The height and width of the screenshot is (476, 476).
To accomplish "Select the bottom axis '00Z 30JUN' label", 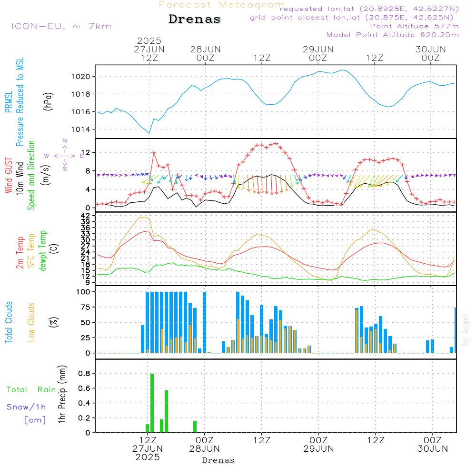I will 433,445.
